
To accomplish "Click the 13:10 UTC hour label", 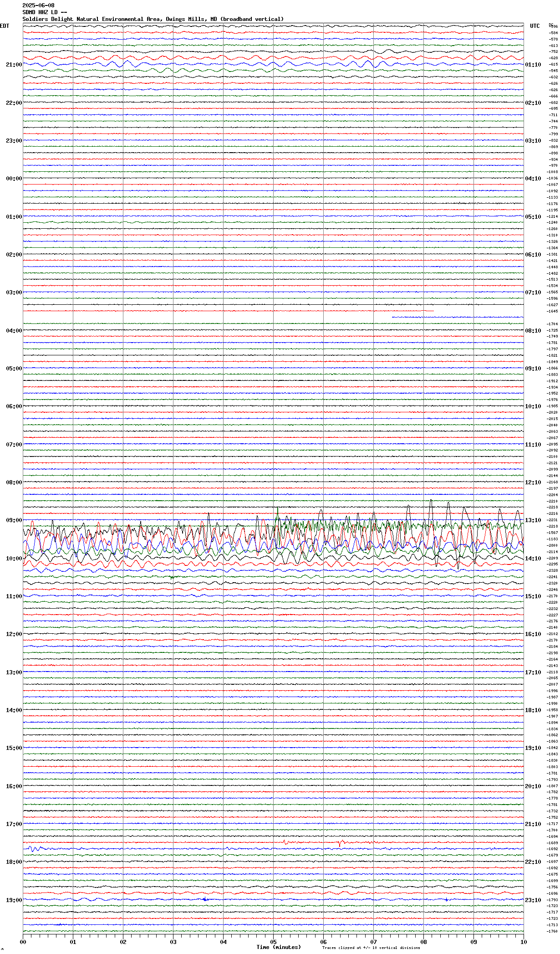I will (x=533, y=520).
